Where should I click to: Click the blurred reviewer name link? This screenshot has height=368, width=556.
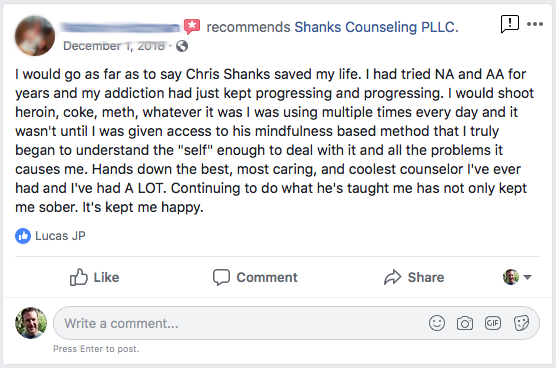120,27
